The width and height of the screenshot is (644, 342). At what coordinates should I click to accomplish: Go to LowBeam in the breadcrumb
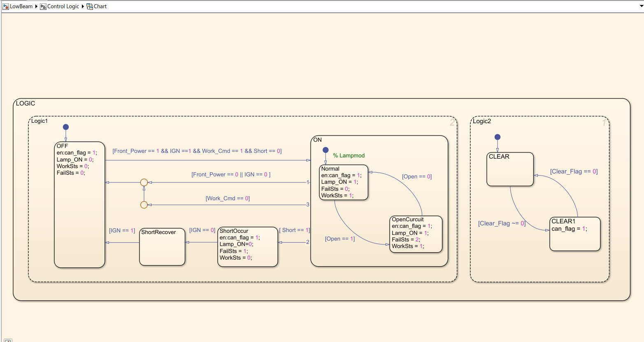(21, 7)
